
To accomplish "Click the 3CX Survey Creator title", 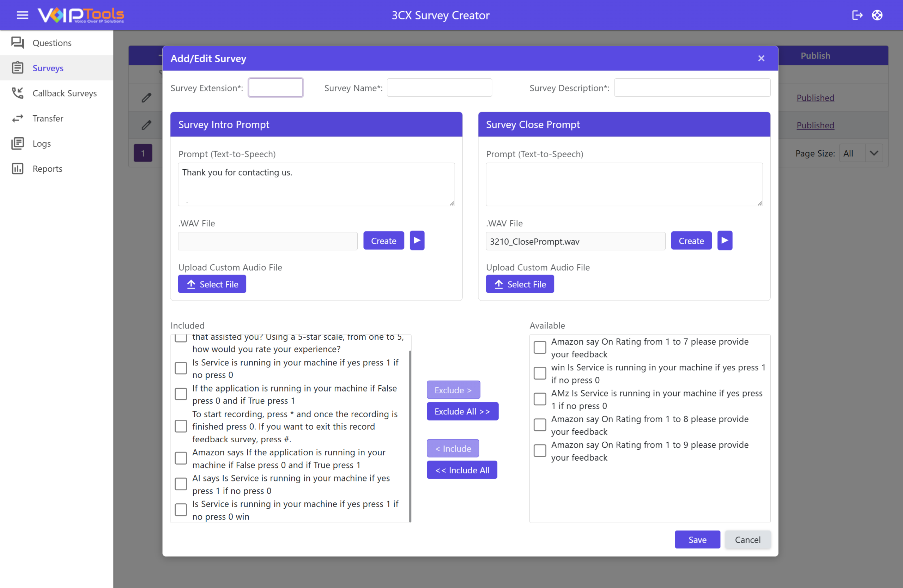I will (441, 15).
